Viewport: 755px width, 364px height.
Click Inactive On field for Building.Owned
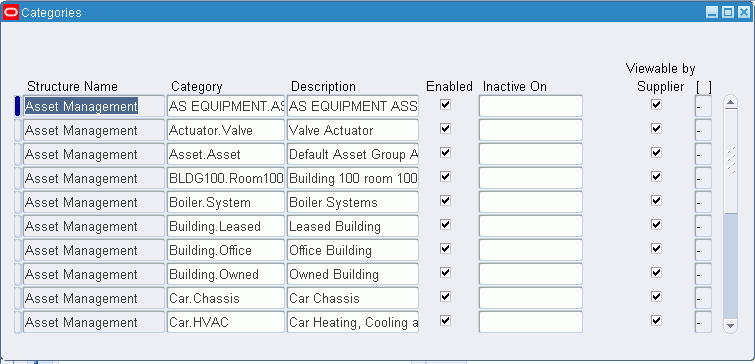click(x=531, y=274)
